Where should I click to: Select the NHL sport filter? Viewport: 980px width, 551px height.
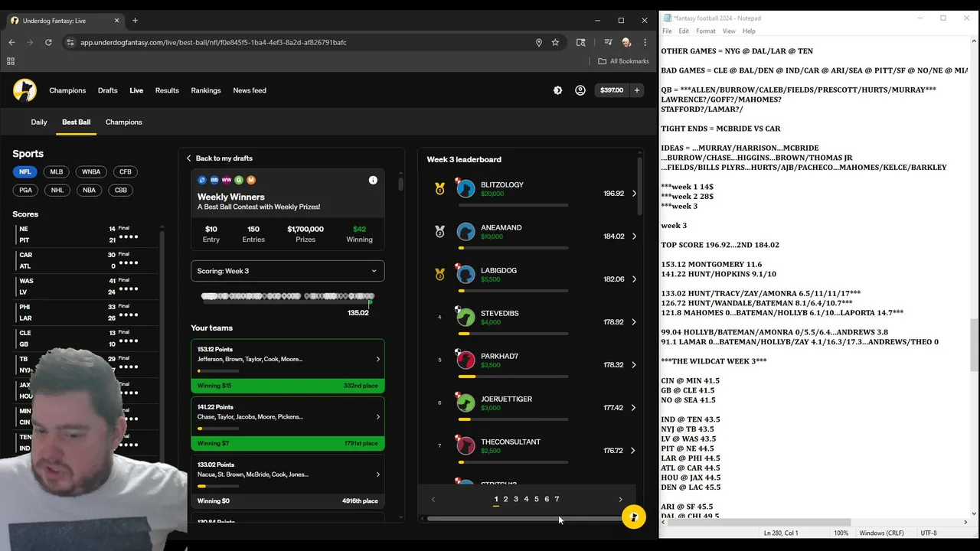coord(57,191)
